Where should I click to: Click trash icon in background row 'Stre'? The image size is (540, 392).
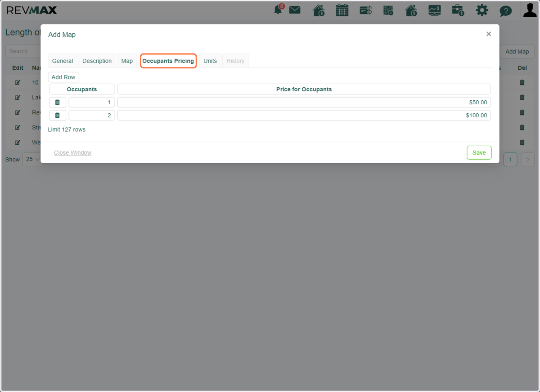(x=522, y=128)
